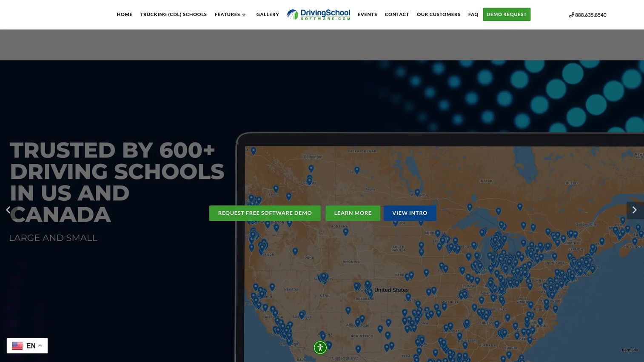Go to previous slide arrow
The image size is (644, 362).
coord(8,210)
